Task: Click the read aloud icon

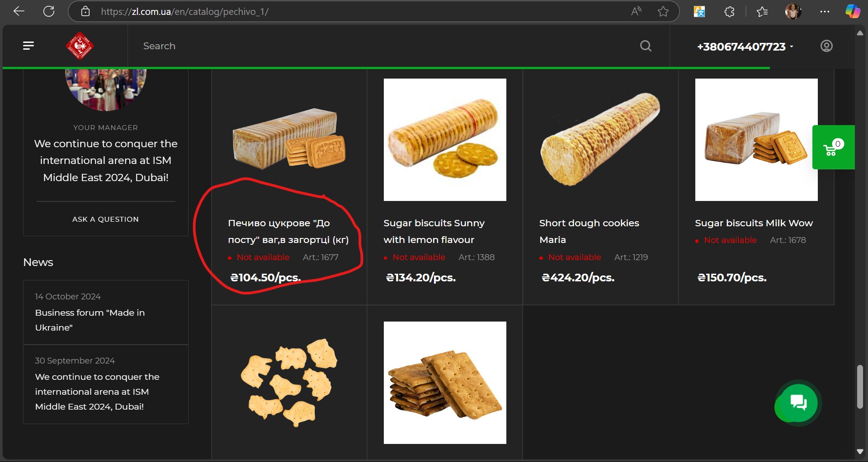Action: (x=636, y=11)
